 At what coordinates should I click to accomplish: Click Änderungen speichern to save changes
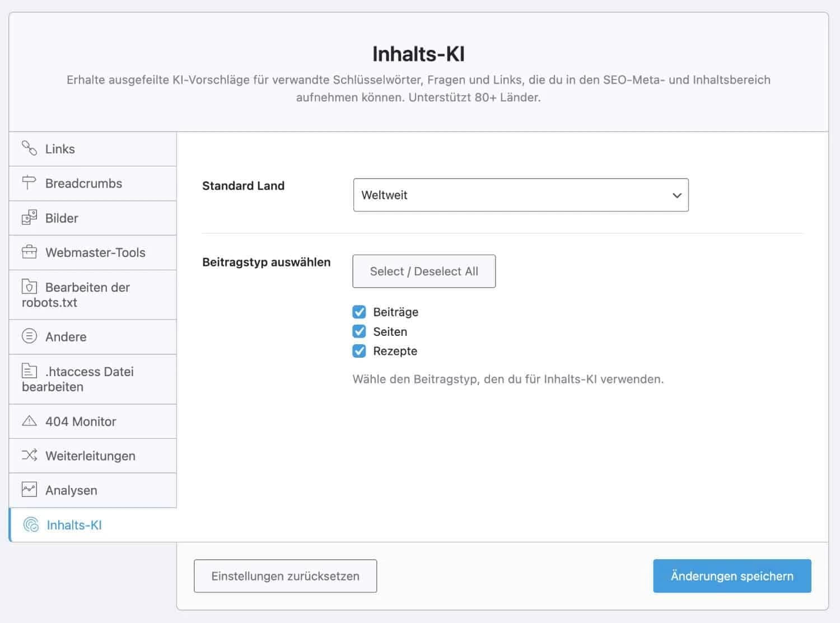click(731, 576)
